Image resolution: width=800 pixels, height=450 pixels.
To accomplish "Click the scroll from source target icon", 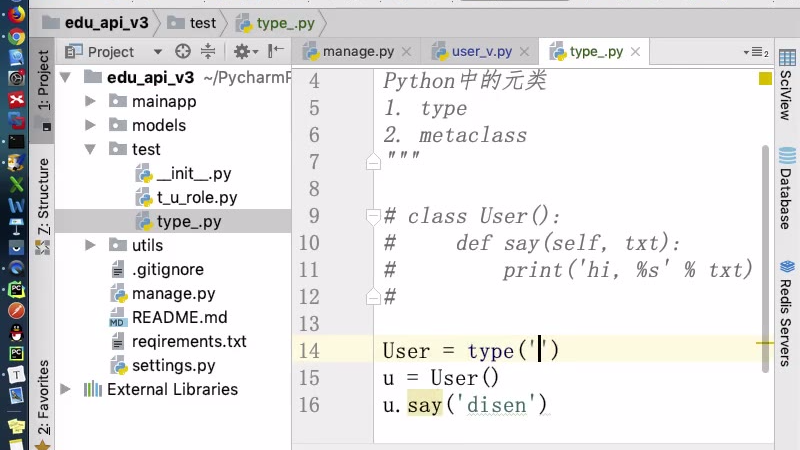I will pos(182,52).
